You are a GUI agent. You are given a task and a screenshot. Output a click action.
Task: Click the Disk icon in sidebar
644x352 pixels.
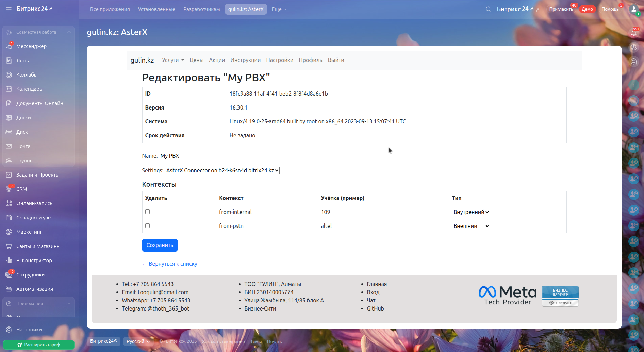pyautogui.click(x=9, y=132)
